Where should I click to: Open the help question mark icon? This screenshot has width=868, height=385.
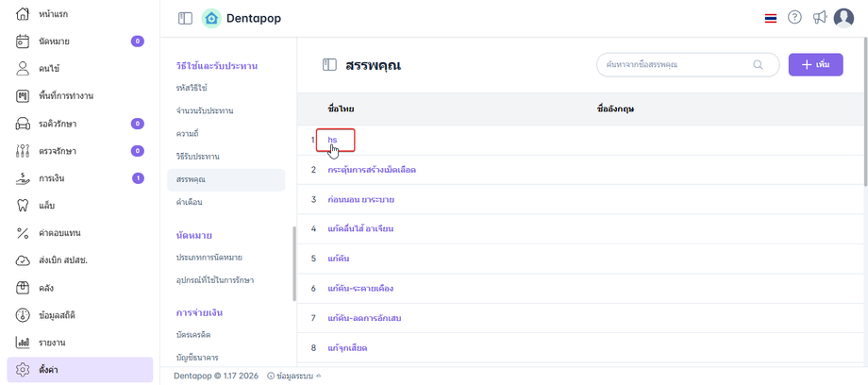[x=794, y=18]
